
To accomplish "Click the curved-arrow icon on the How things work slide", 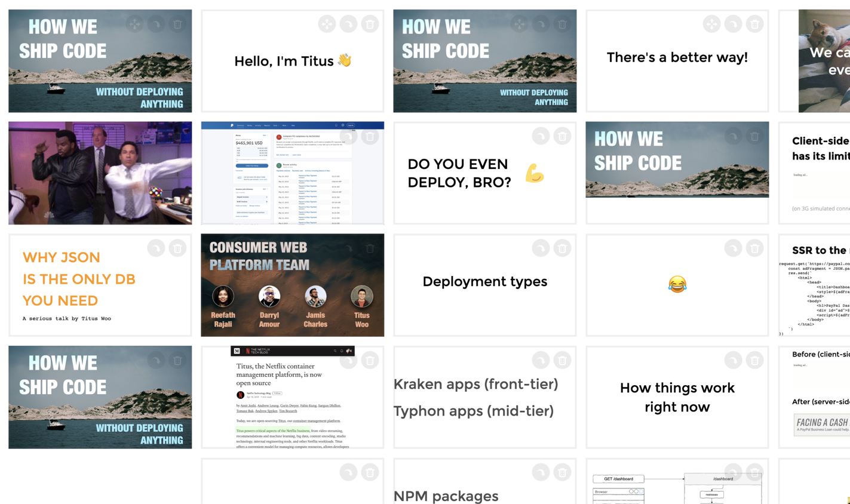I will [x=733, y=360].
